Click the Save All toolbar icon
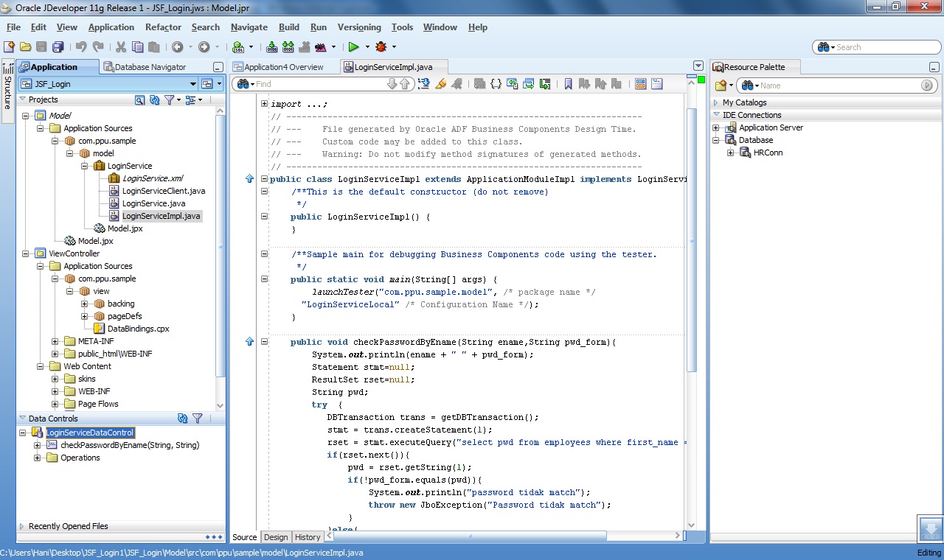The image size is (944, 560). click(58, 47)
